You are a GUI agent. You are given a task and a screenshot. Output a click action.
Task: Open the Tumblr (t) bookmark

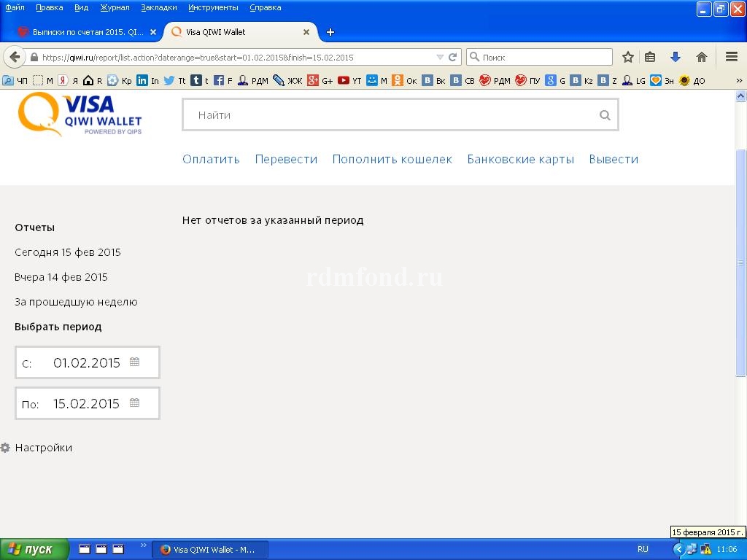200,80
